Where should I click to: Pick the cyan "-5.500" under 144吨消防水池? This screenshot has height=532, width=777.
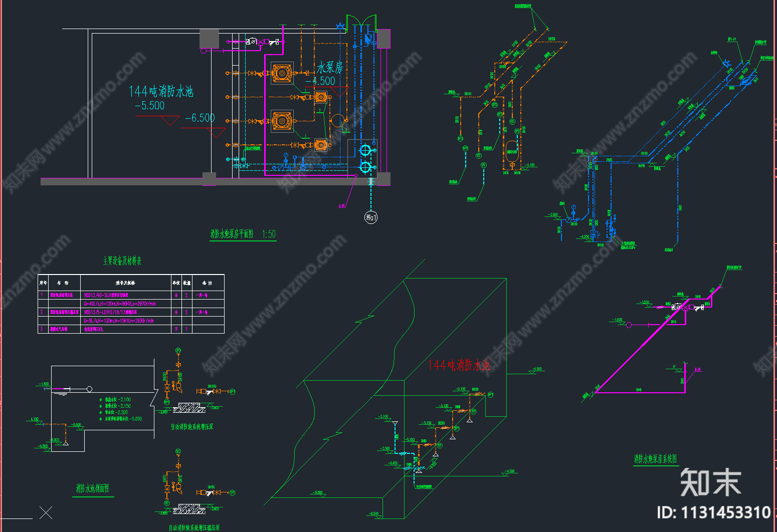point(150,105)
